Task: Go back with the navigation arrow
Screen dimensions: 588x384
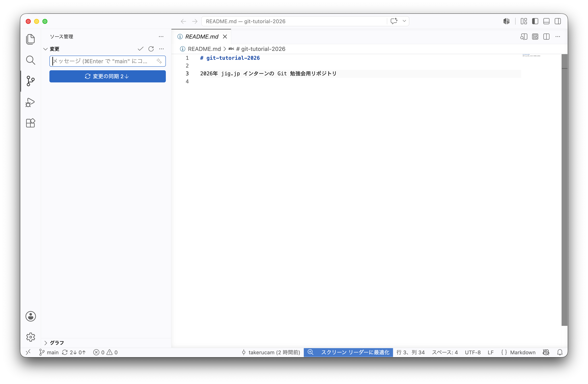Action: [183, 21]
